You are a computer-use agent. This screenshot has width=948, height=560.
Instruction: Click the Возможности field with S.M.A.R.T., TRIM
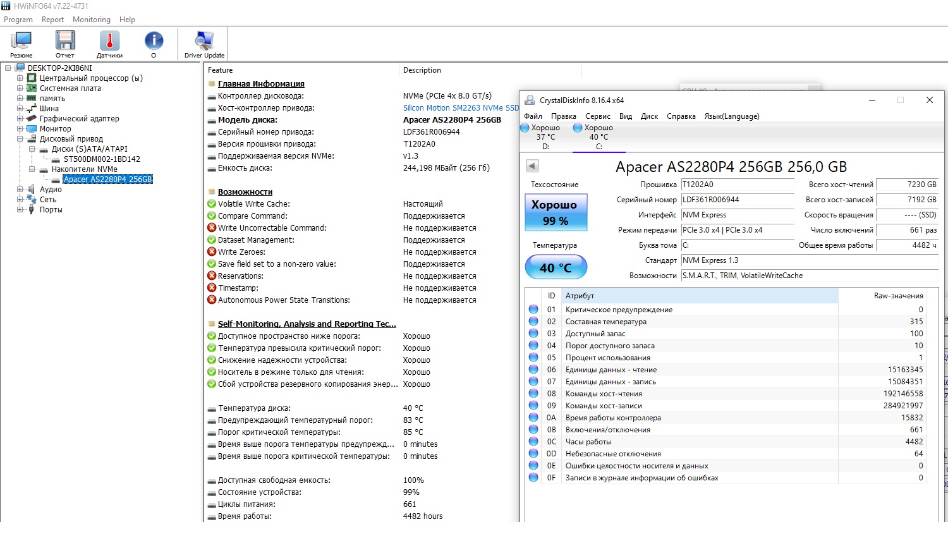click(x=810, y=276)
